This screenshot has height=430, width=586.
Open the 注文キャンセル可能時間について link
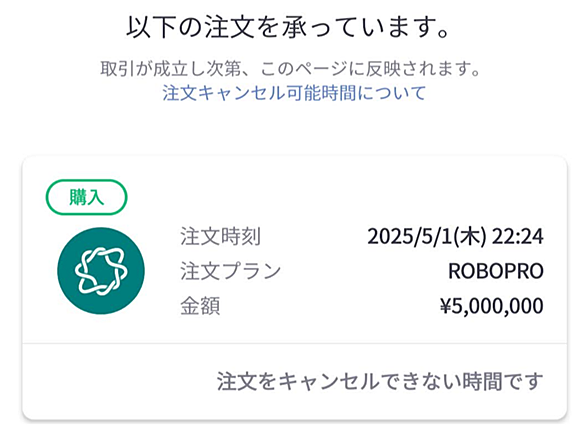pos(294,93)
